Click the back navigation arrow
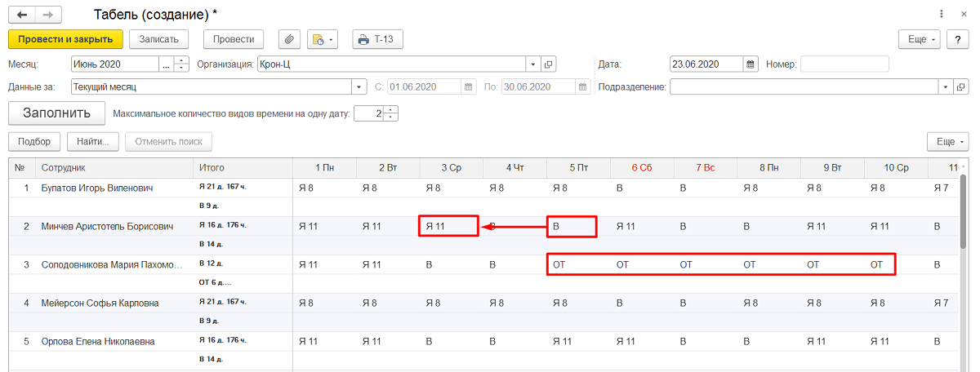 click(21, 15)
